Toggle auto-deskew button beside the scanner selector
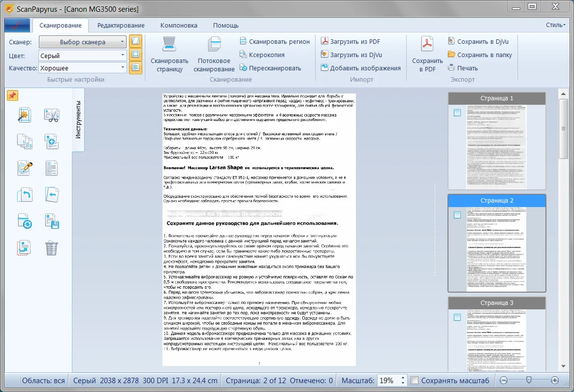The image size is (574, 392). tap(135, 41)
